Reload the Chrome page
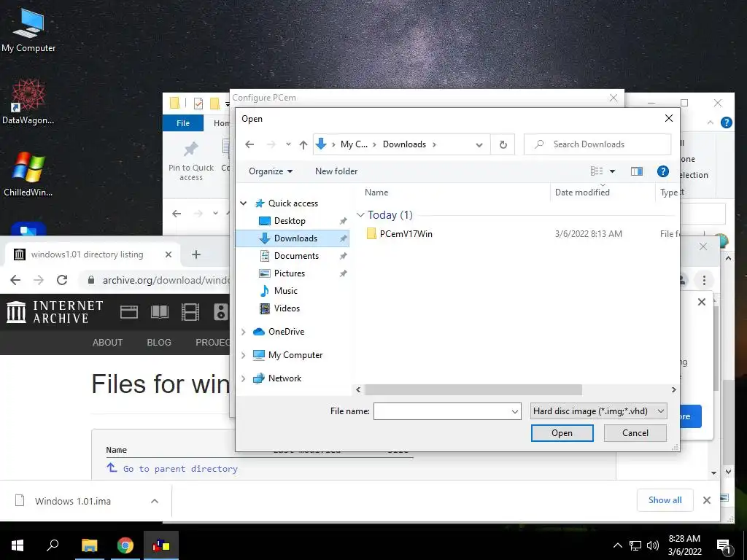This screenshot has width=747, height=560. tap(62, 280)
